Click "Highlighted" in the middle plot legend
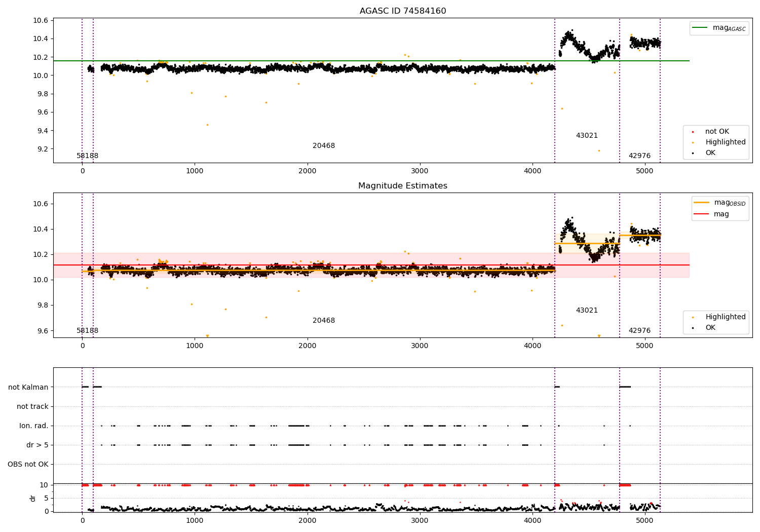Image resolution: width=760 pixels, height=532 pixels. point(726,317)
